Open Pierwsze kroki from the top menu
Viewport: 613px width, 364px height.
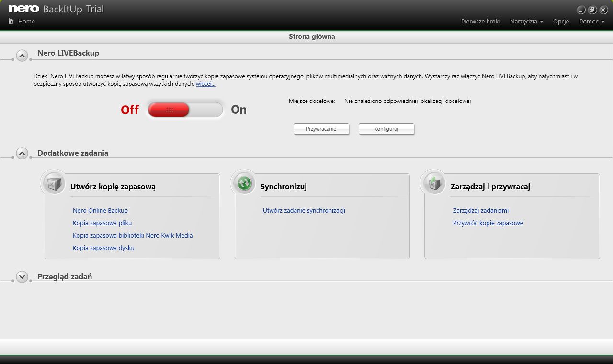480,22
